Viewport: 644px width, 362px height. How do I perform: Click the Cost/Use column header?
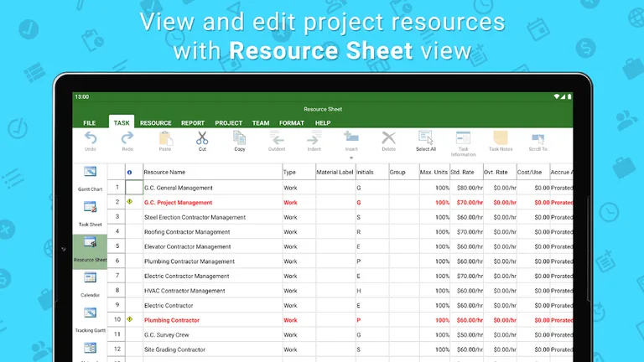[533, 172]
